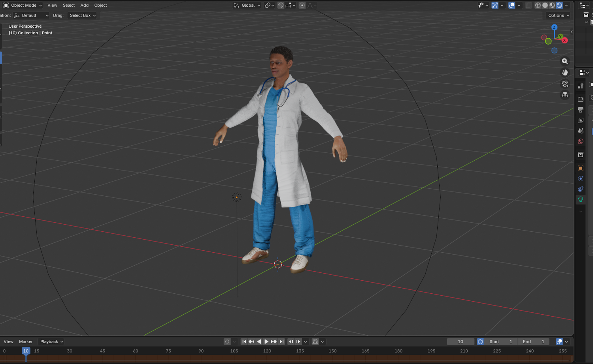
Task: Open the Select Box drag dropdown
Action: click(83, 15)
